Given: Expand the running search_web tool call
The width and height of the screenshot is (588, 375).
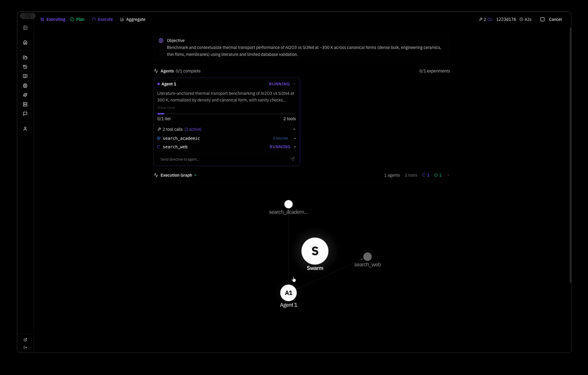Looking at the screenshot, I should [295, 147].
